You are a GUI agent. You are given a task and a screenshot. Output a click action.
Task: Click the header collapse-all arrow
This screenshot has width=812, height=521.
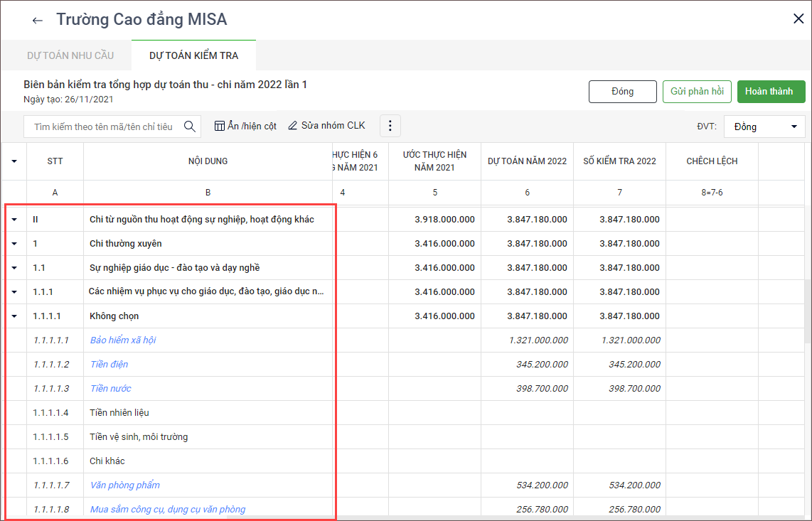[14, 161]
